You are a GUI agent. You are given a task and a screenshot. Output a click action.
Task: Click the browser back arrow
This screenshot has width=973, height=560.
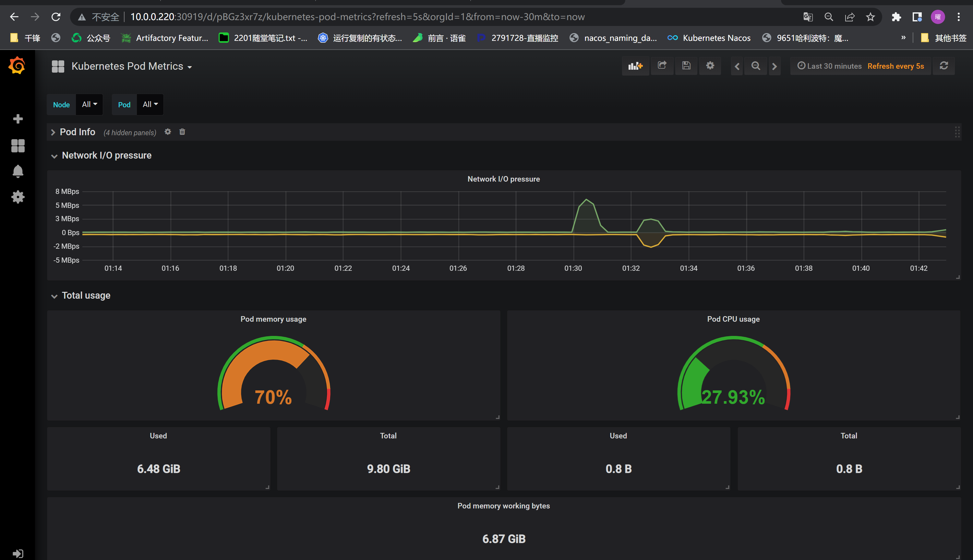tap(14, 17)
